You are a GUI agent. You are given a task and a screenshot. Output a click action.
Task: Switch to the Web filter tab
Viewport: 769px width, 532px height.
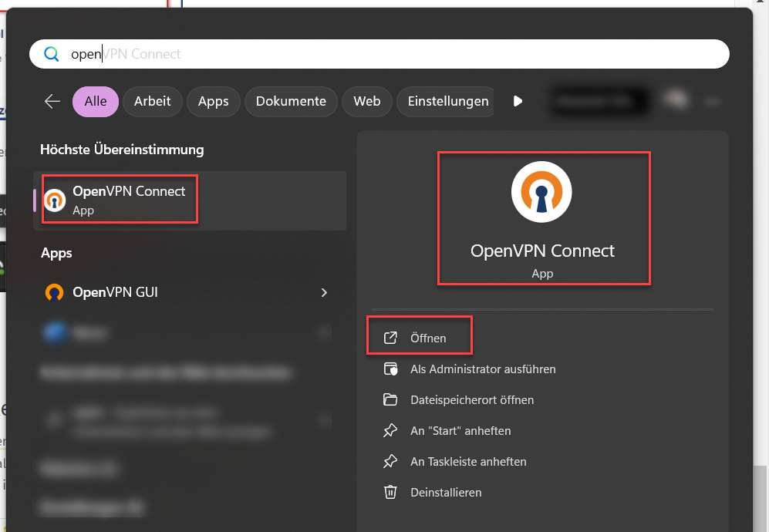(x=367, y=102)
